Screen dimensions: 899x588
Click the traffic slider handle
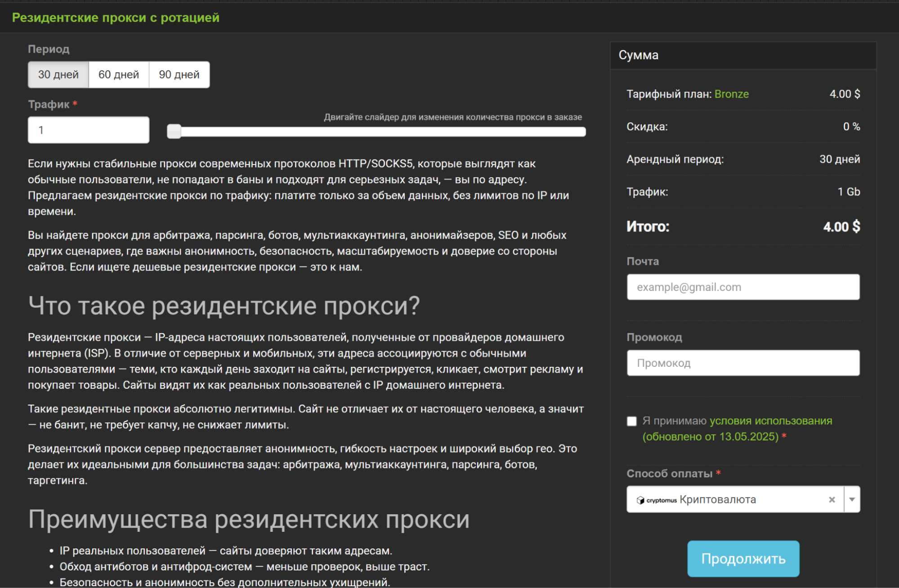pyautogui.click(x=174, y=131)
